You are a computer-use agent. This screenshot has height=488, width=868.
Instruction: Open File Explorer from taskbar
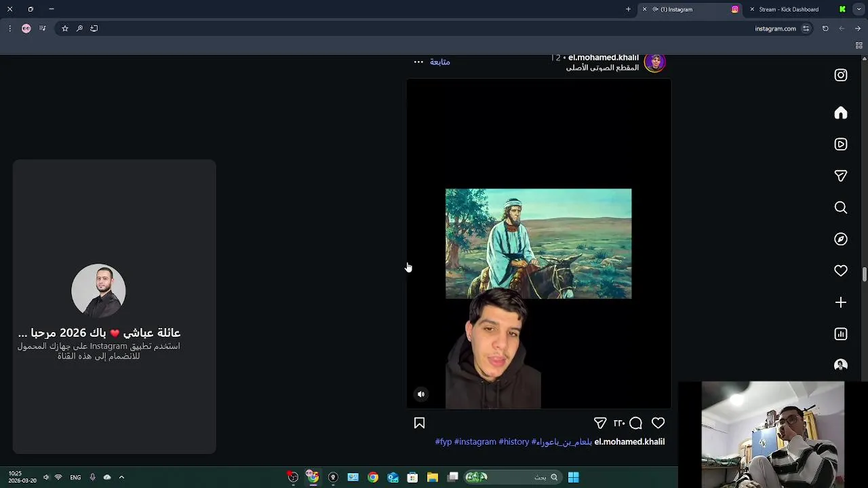pos(433,477)
